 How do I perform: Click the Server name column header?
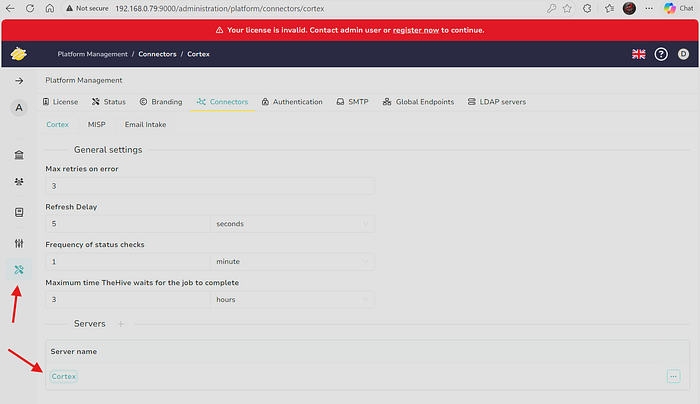74,351
